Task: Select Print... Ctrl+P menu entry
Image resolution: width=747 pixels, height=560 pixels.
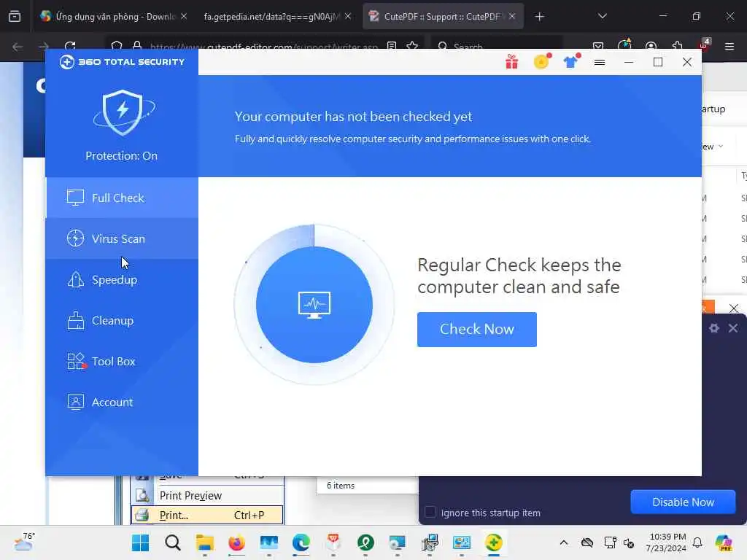Action: [206, 516]
